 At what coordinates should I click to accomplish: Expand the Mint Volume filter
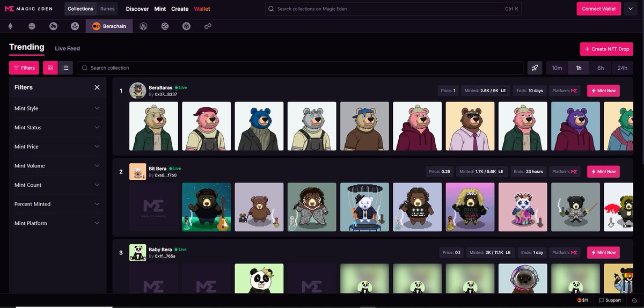[x=57, y=166]
